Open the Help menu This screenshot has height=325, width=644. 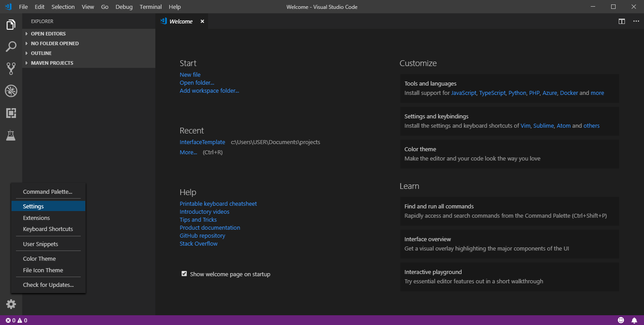175,7
